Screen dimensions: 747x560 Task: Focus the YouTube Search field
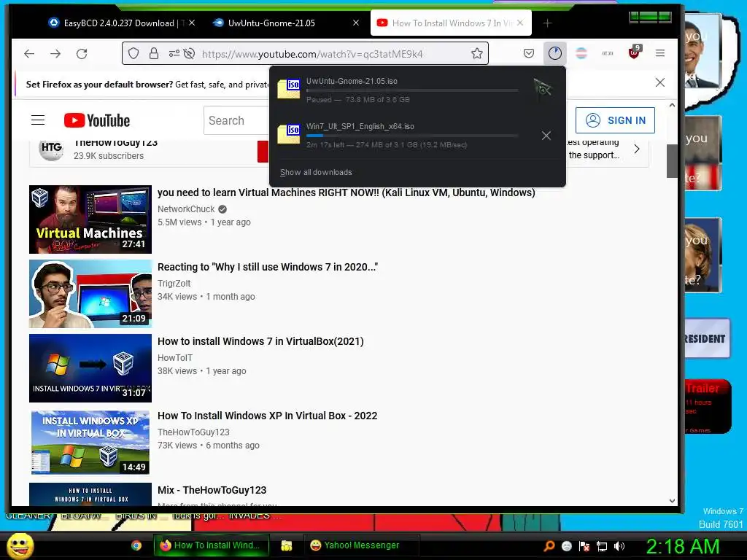(237, 120)
